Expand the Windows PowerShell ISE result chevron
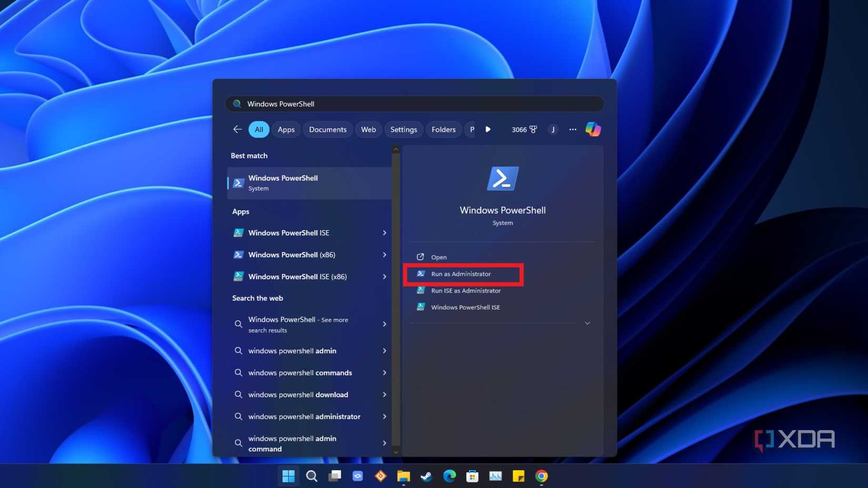The height and width of the screenshot is (488, 868). click(x=385, y=232)
